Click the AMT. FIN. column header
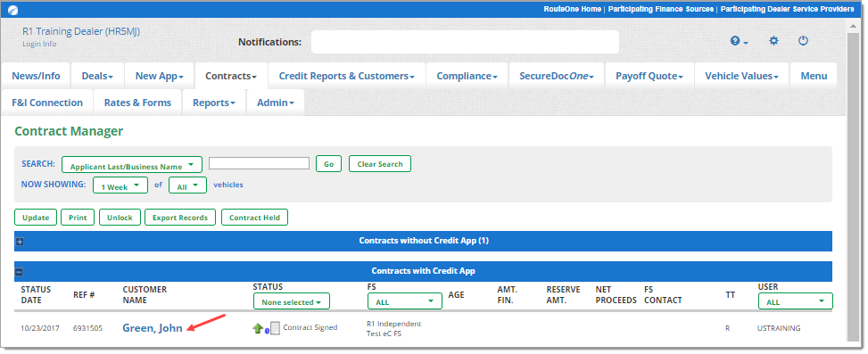 [506, 295]
